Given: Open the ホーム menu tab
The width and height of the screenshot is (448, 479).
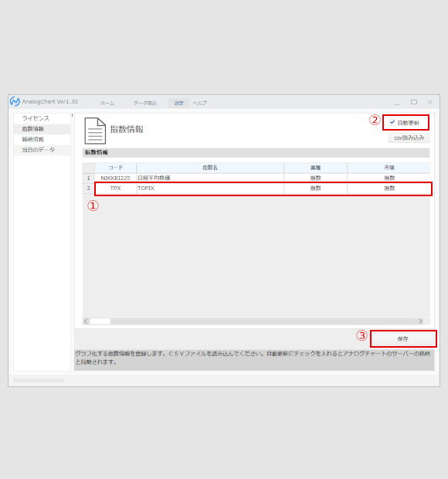Looking at the screenshot, I should 107,104.
